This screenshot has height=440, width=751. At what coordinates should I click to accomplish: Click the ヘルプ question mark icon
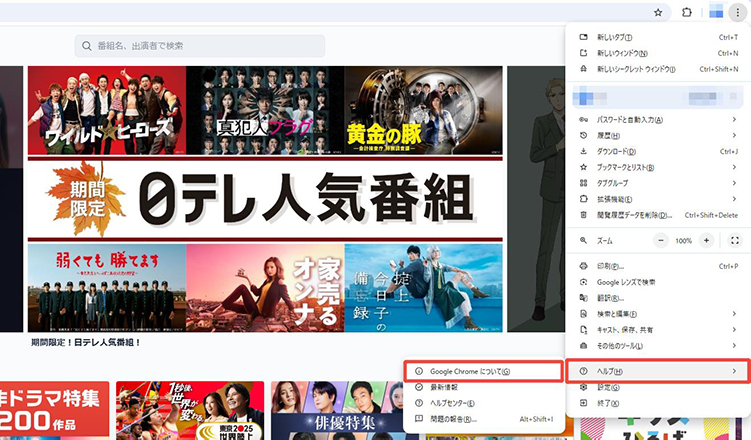point(583,371)
